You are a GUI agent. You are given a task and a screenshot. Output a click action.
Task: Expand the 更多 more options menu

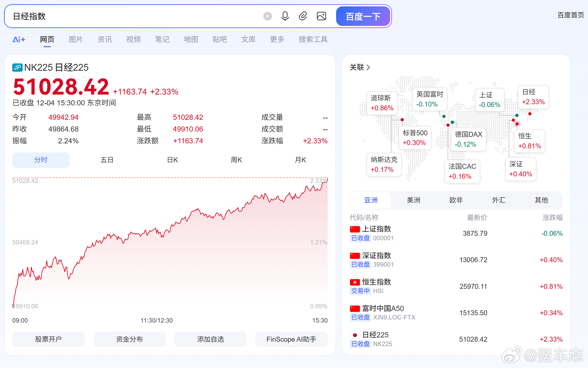coord(277,40)
